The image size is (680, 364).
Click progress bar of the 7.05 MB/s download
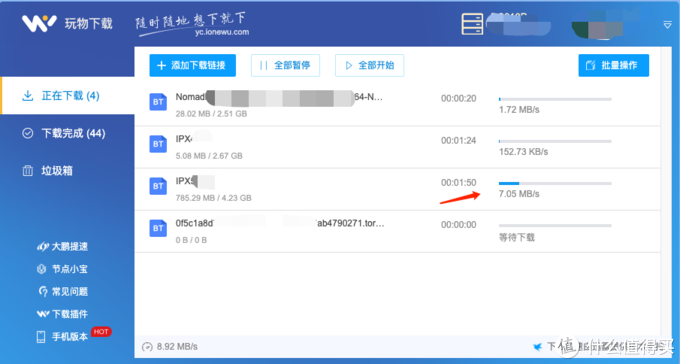pos(555,184)
